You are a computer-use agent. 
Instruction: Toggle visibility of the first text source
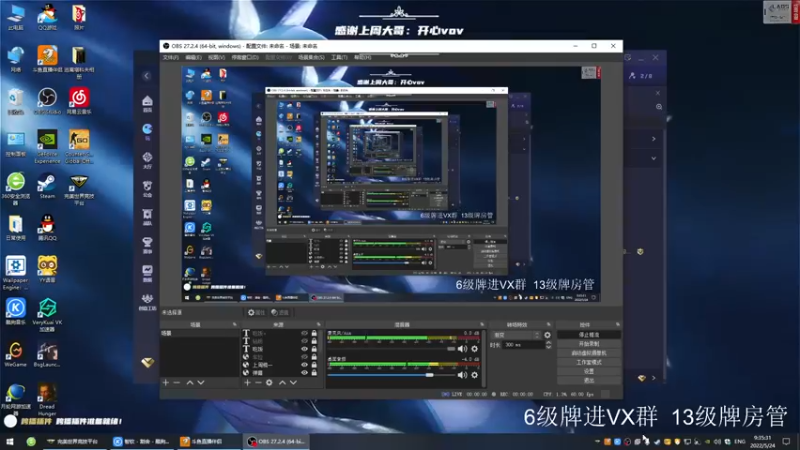point(305,333)
